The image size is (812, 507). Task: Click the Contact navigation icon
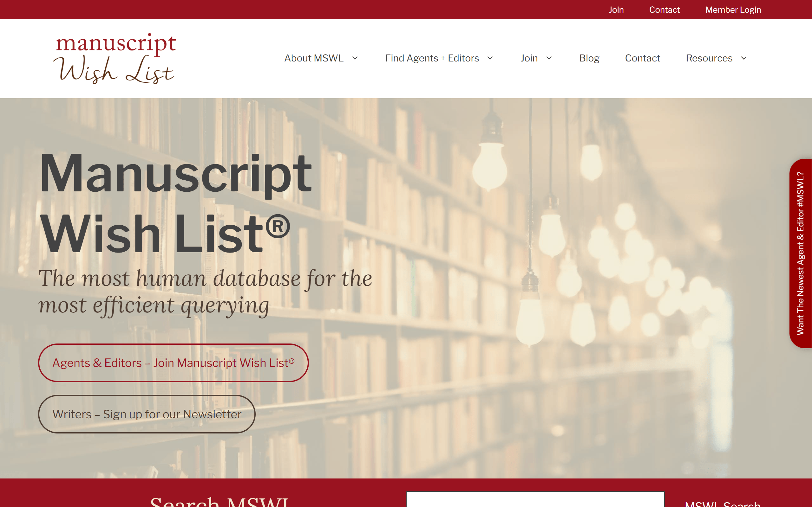(x=643, y=58)
